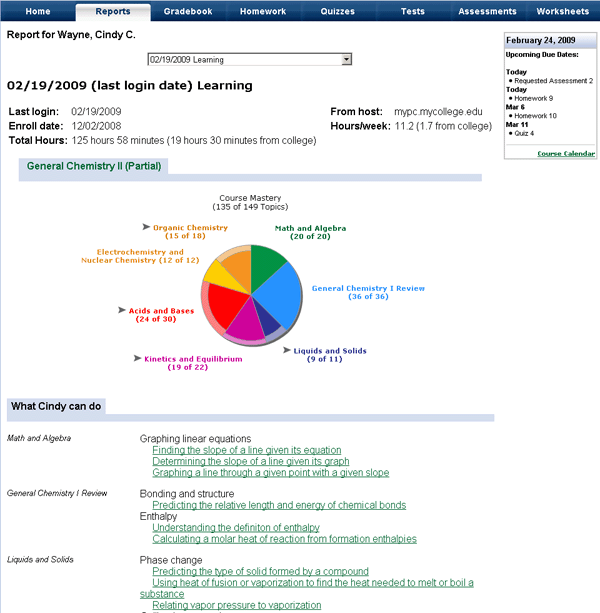This screenshot has width=600, height=613.
Task: Select the Assessments tab
Action: pos(487,11)
